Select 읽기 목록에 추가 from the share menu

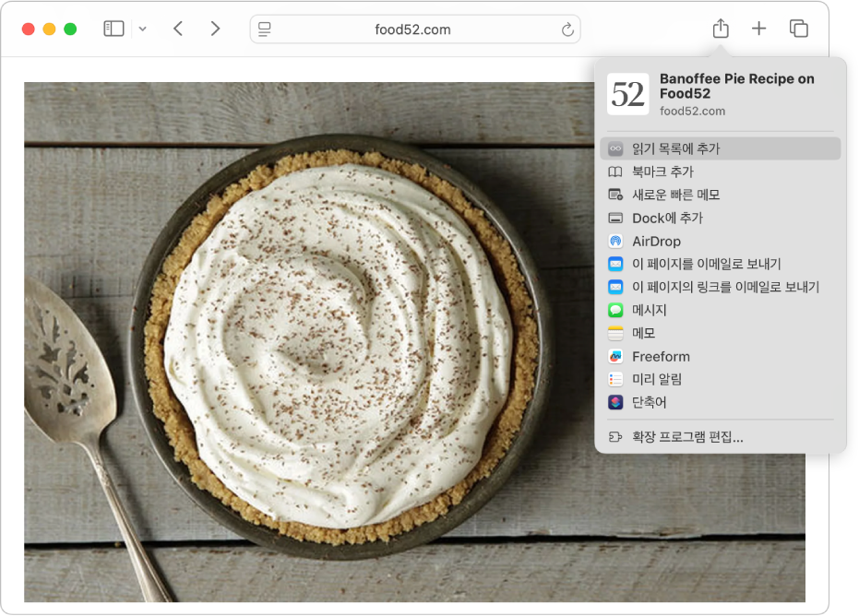coord(720,148)
